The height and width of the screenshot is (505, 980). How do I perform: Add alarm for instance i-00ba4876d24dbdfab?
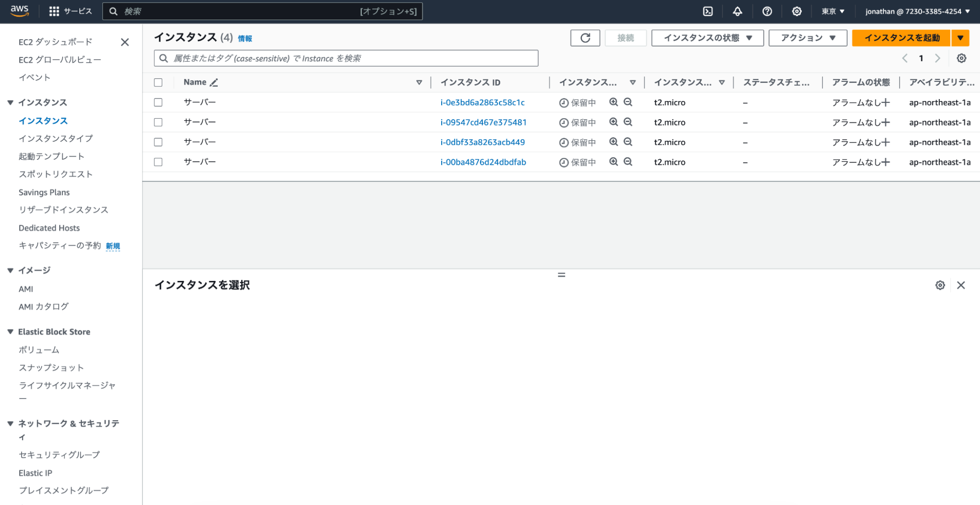(885, 162)
